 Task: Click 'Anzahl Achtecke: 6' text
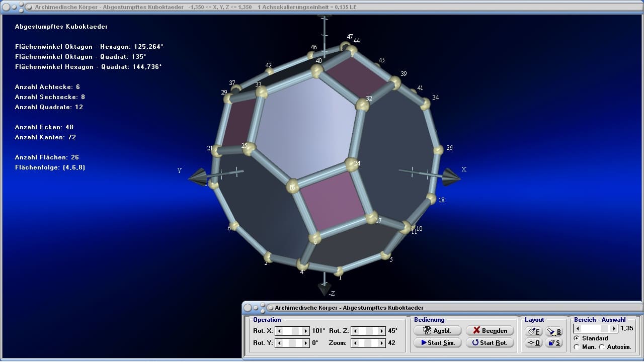pyautogui.click(x=47, y=87)
